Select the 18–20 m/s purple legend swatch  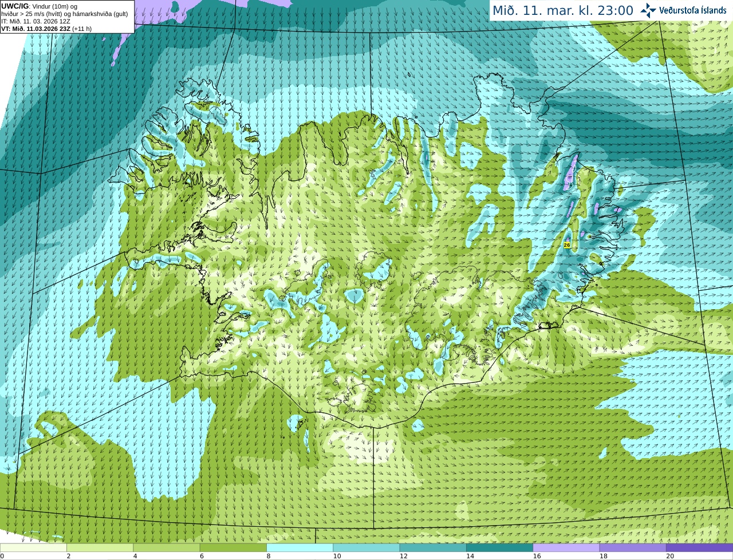point(633,548)
